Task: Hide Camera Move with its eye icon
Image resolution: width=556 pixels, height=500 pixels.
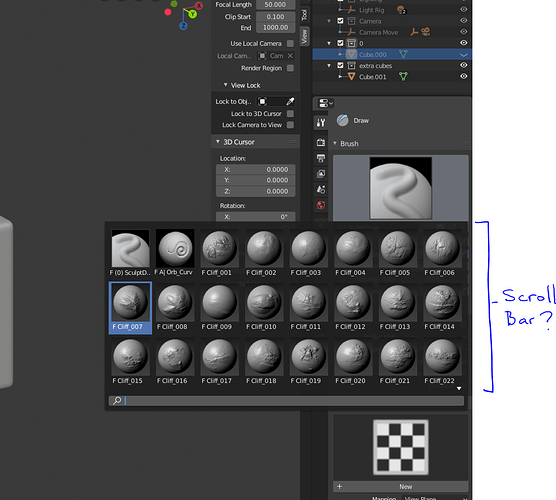Action: pyautogui.click(x=463, y=32)
